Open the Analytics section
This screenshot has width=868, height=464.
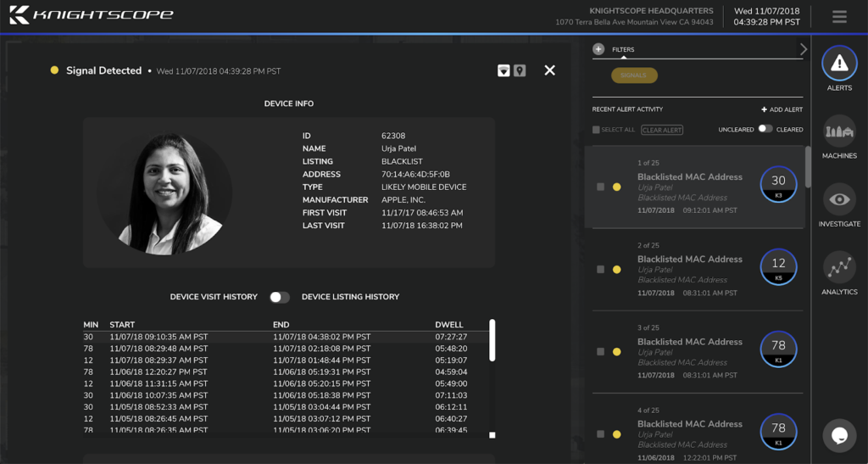pyautogui.click(x=839, y=273)
